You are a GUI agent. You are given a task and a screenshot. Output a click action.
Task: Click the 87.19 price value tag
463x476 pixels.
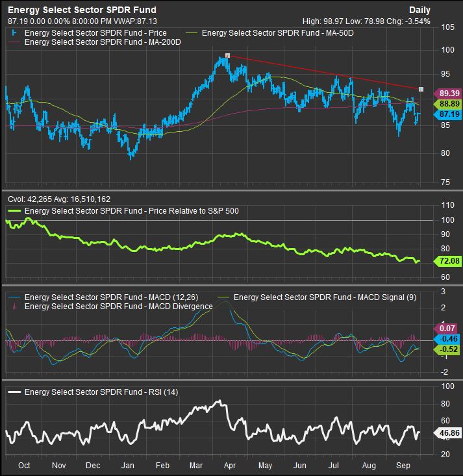pos(448,114)
